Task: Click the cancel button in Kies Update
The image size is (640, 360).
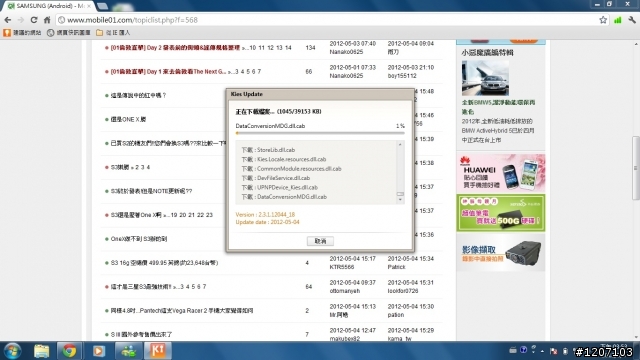Action: coord(320,241)
